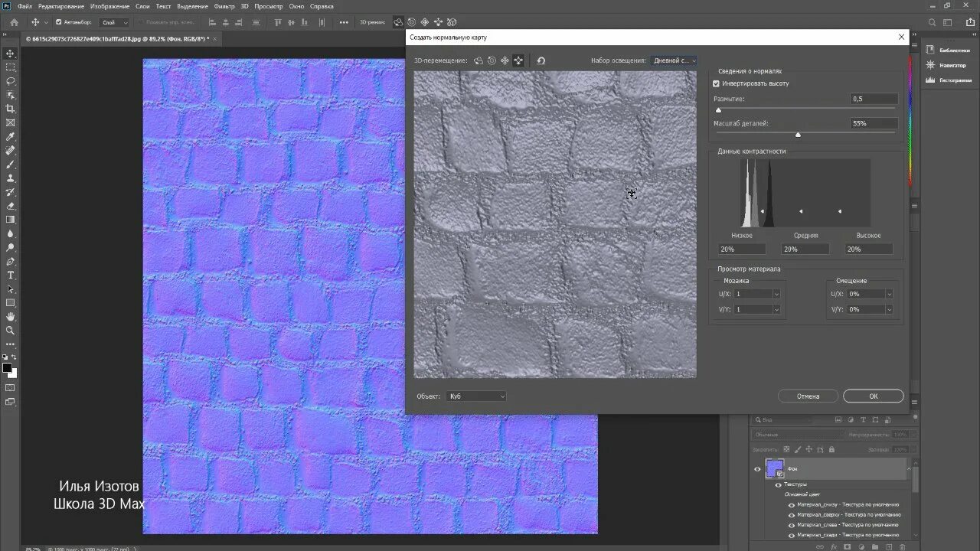Hide the Фон layer visibility eye

tap(758, 469)
